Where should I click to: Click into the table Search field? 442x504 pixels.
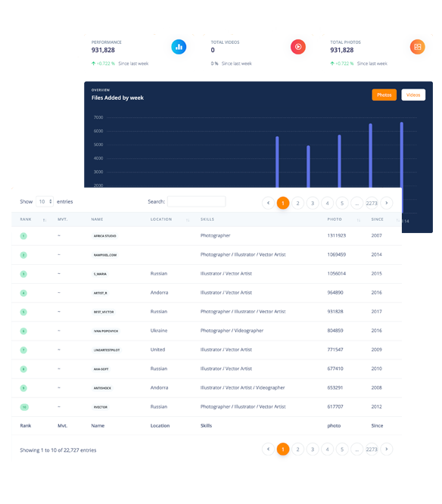[x=197, y=201]
